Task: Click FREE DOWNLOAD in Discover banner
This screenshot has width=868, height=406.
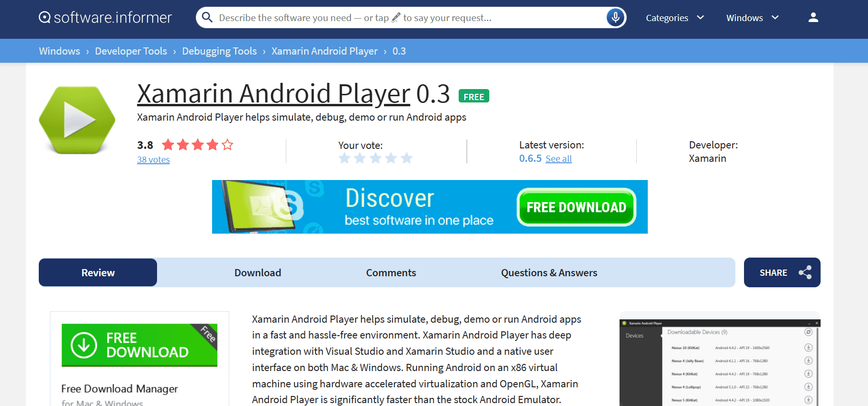Action: tap(576, 207)
